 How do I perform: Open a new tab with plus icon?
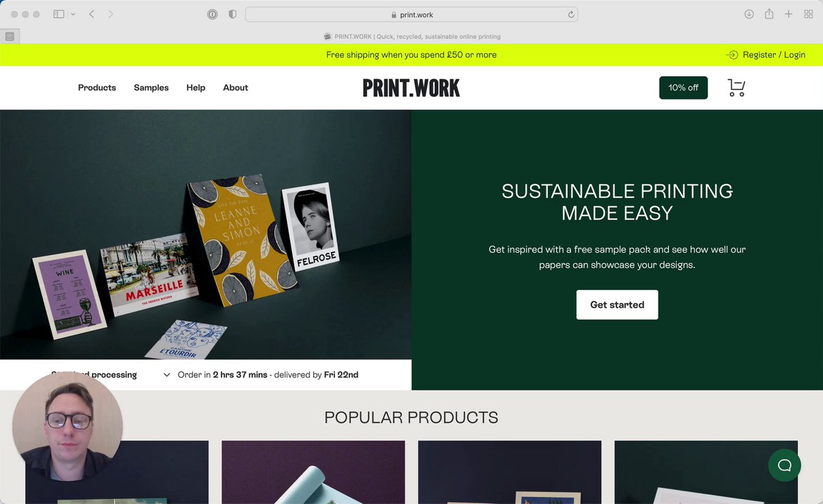788,14
